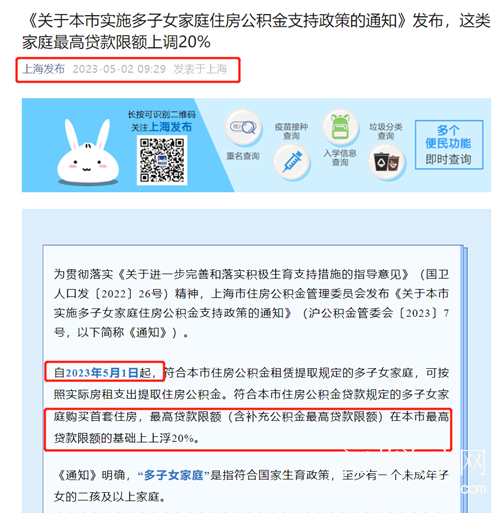Click the 疫苗接种查询 label
Viewport: 500px width, 513px height.
[x=291, y=131]
